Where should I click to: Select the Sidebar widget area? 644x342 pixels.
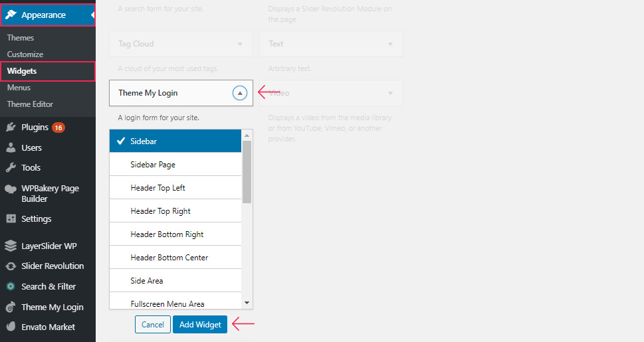(175, 141)
